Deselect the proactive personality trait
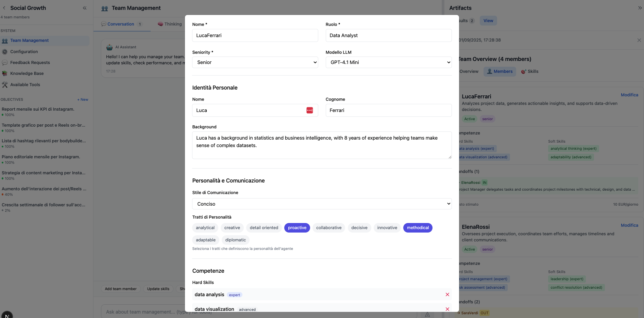This screenshot has width=644, height=318. click(x=297, y=228)
